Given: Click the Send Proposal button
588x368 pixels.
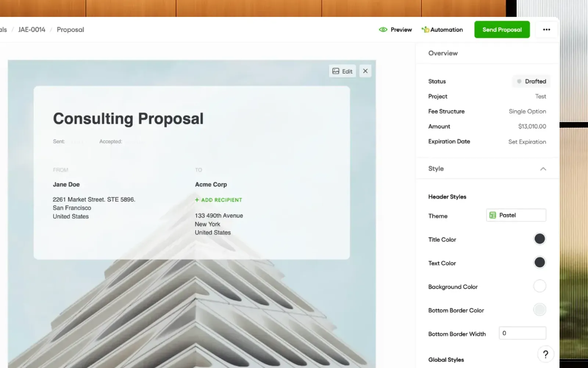Looking at the screenshot, I should (x=502, y=29).
